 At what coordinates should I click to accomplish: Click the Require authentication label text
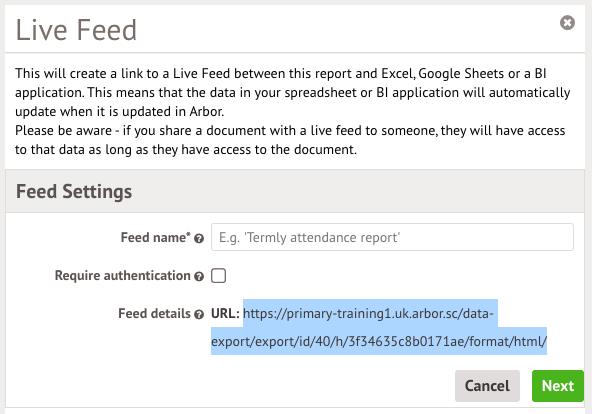coord(122,275)
